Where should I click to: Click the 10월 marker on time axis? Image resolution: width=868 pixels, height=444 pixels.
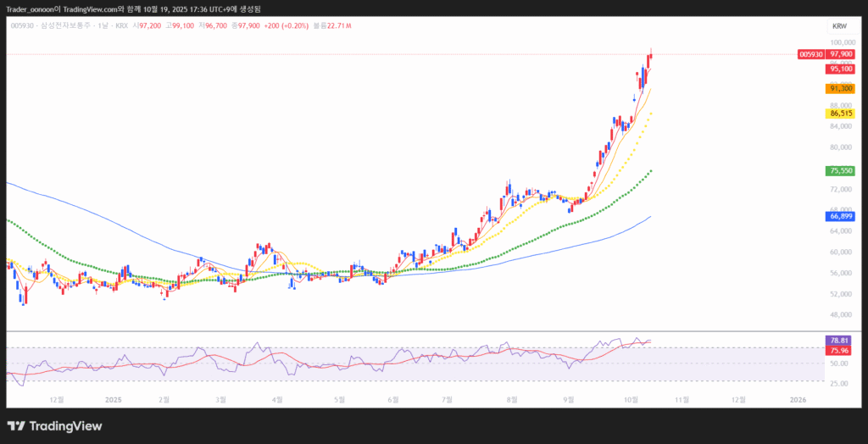tap(630, 398)
